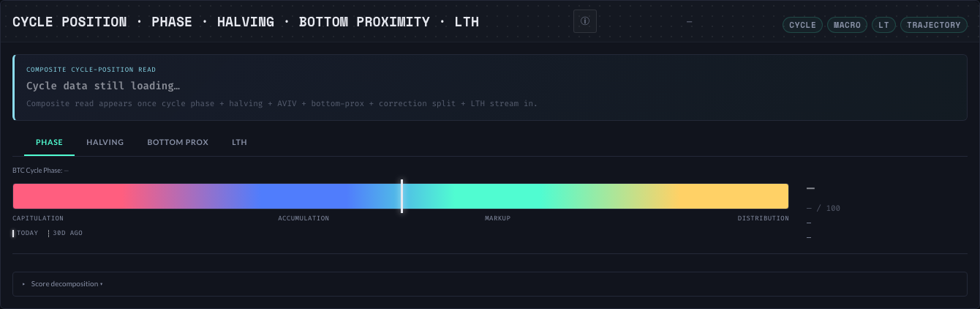Click the '— / 100' score readout
Viewport: 980px width, 309px height.
823,209
